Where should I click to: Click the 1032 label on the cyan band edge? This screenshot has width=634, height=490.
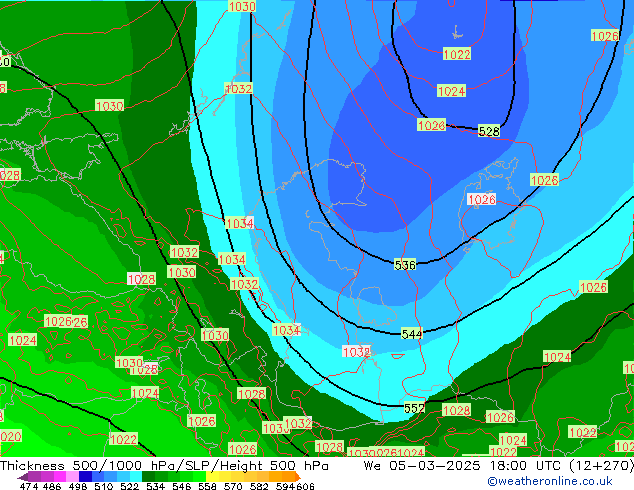(x=238, y=89)
